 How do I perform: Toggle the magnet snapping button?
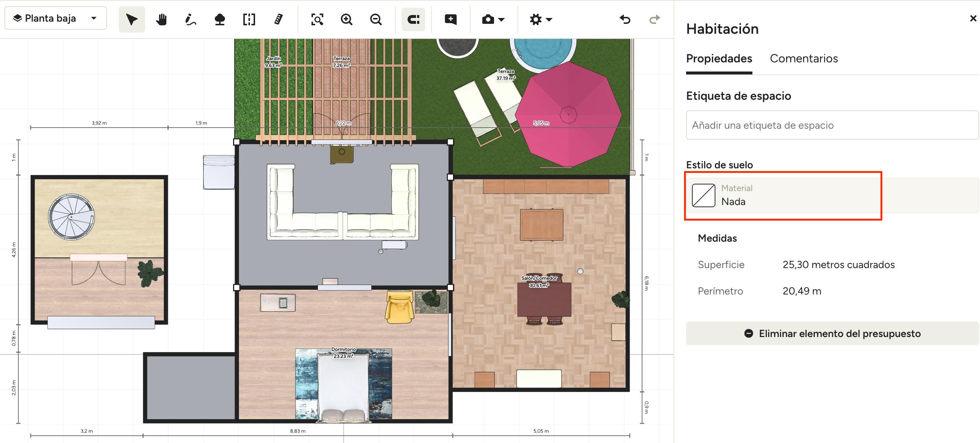click(413, 19)
